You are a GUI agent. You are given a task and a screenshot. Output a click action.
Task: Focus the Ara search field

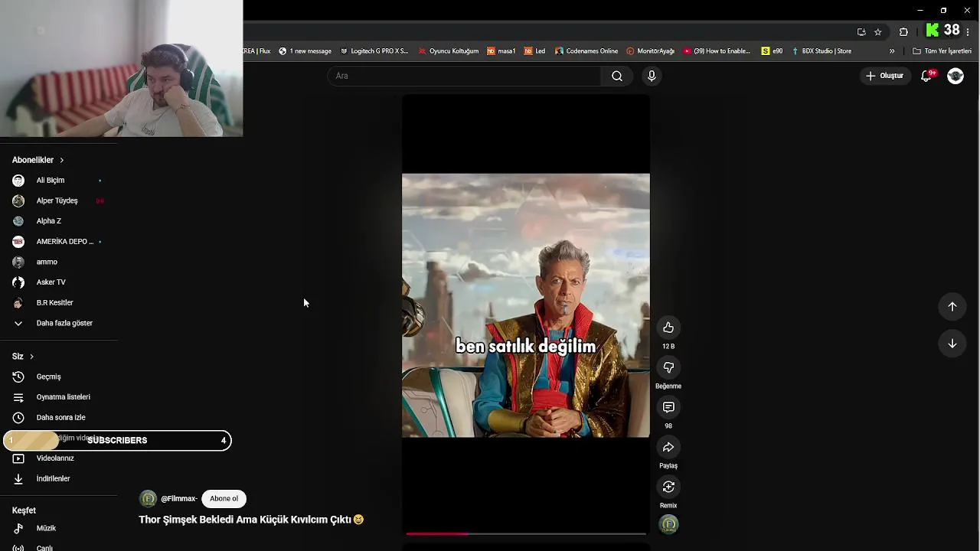point(465,76)
